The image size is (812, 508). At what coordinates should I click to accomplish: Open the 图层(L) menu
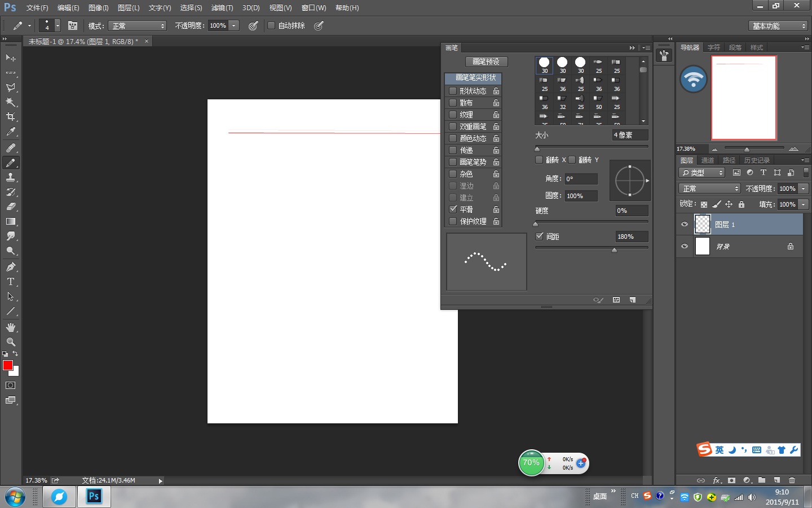click(129, 8)
